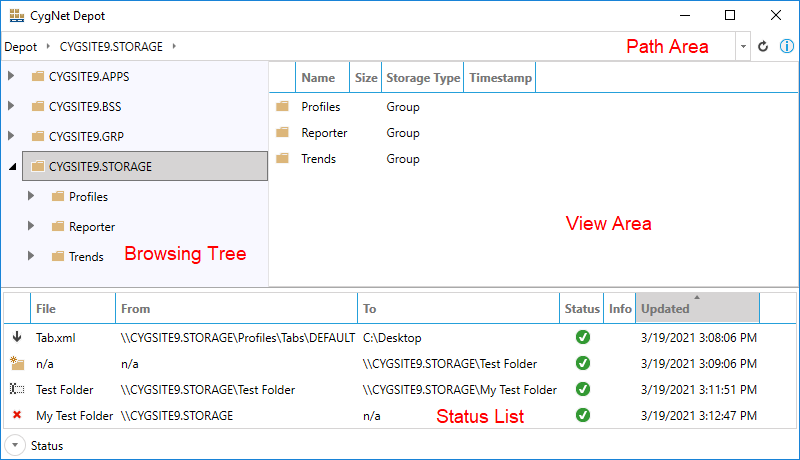Image resolution: width=800 pixels, height=460 pixels.
Task: Sort status list by From column
Action: coord(237,309)
